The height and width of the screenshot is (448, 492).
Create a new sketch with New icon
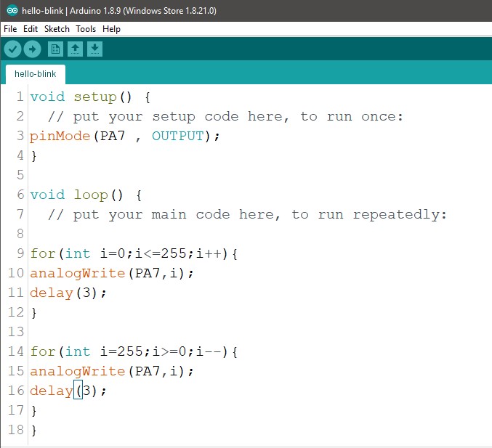click(x=55, y=49)
